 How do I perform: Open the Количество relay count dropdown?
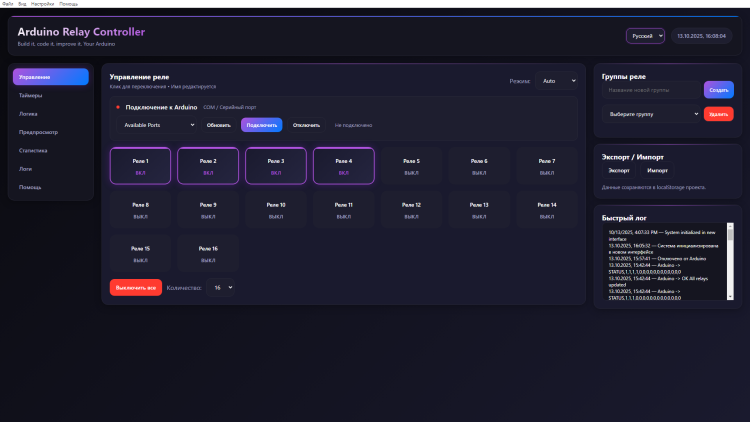pos(219,287)
